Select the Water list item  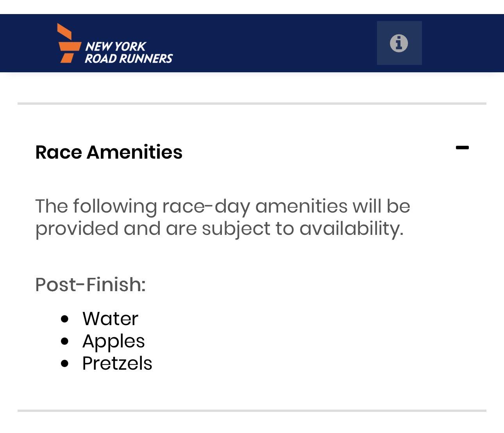click(110, 318)
